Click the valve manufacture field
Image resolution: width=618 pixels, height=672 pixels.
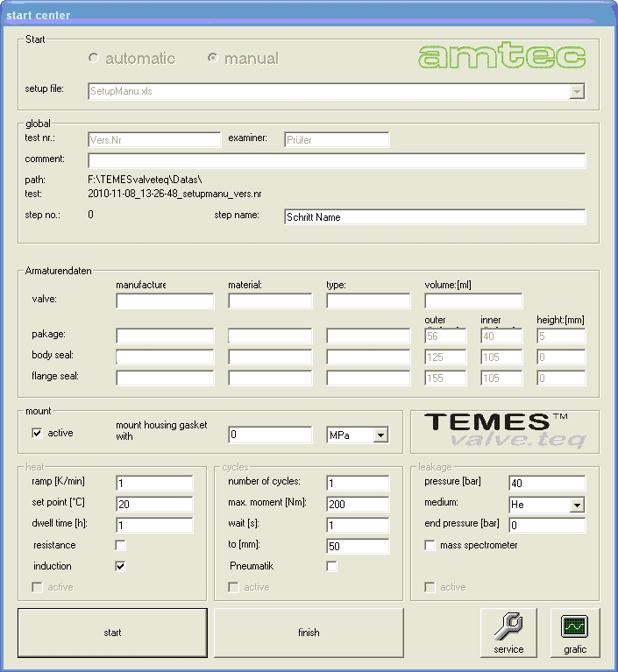coord(165,301)
